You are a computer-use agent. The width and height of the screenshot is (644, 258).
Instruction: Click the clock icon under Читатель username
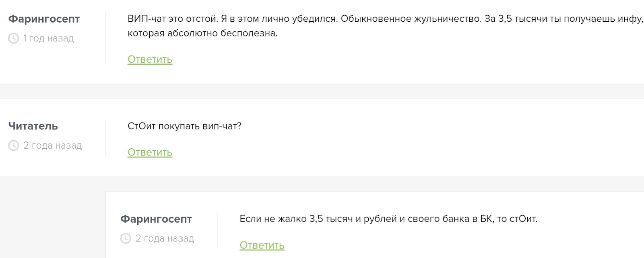click(14, 145)
